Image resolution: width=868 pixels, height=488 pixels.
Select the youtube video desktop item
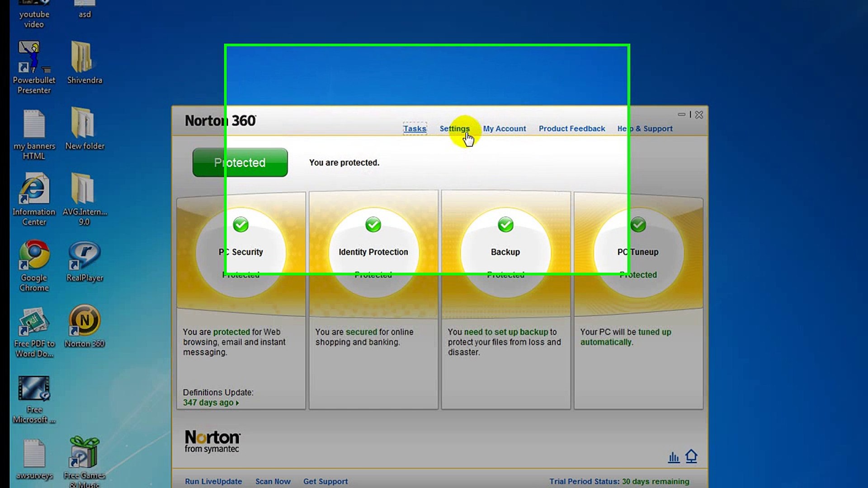click(x=34, y=14)
